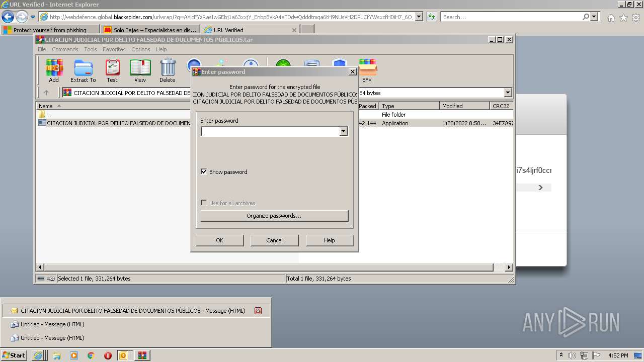Open the WinRAR Commands menu
The height and width of the screenshot is (362, 644).
(x=65, y=49)
